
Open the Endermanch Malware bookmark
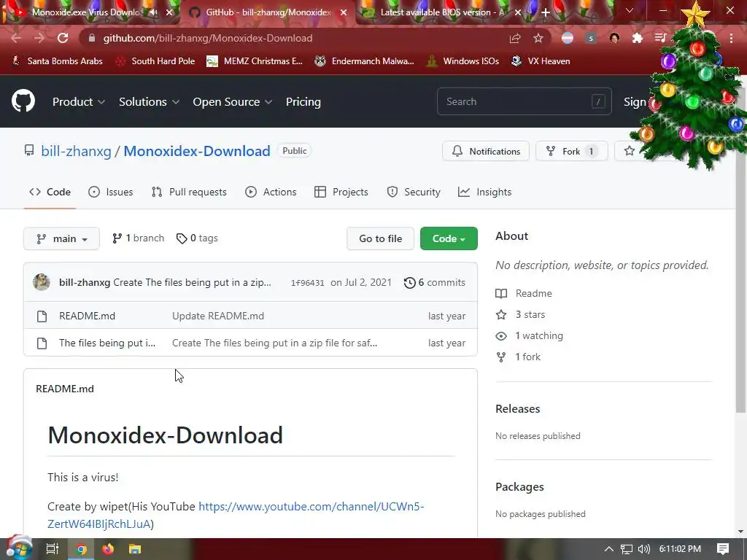point(365,61)
